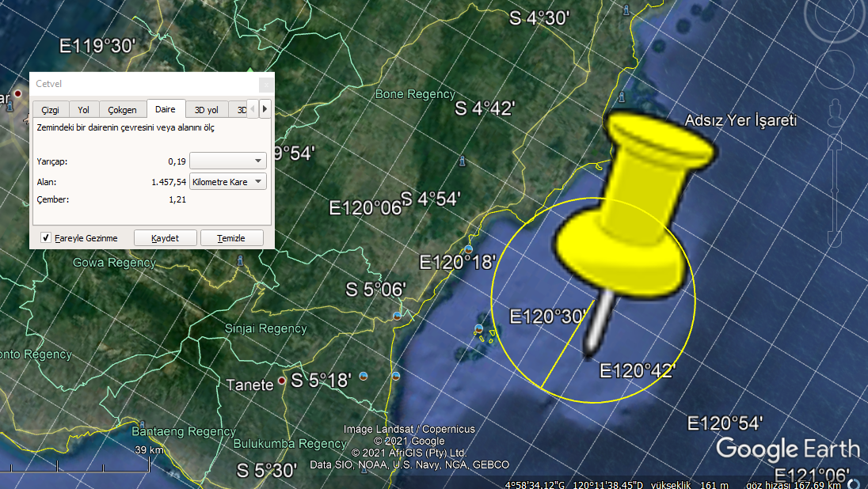Image resolution: width=868 pixels, height=489 pixels.
Task: Open the Yarıçap unit dropdown
Action: pos(228,161)
